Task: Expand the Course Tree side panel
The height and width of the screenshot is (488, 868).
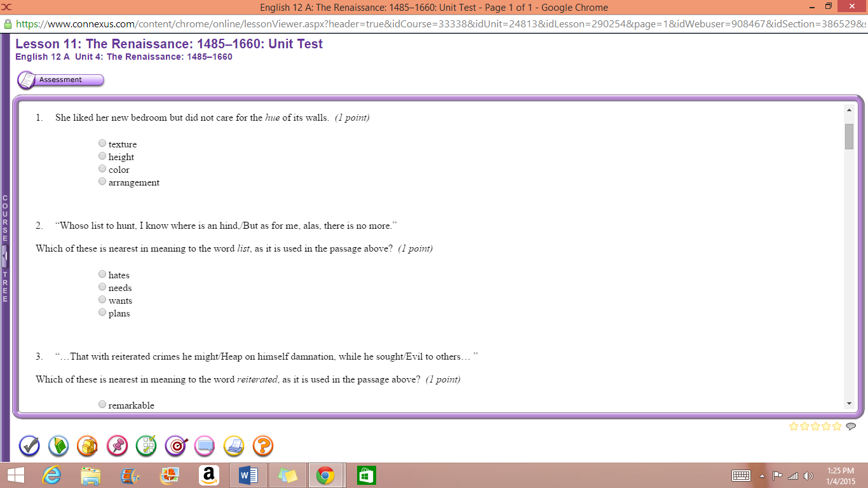Action: pyautogui.click(x=5, y=254)
